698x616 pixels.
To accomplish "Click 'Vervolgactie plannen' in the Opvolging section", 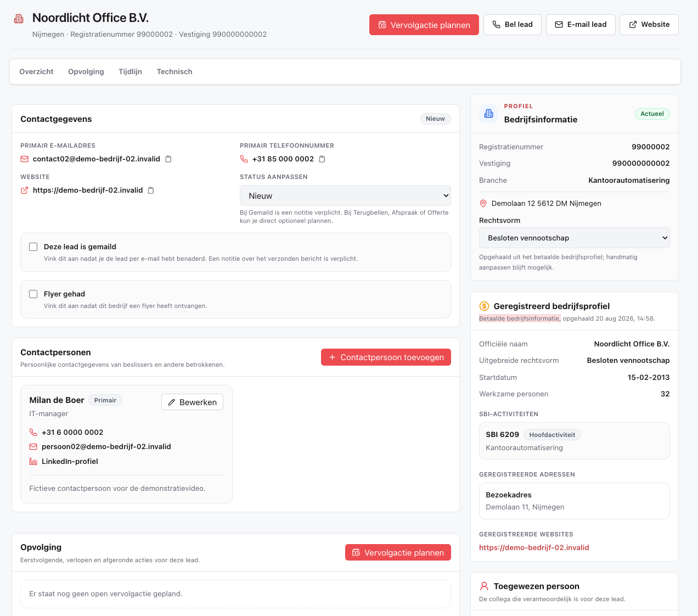I will 398,553.
